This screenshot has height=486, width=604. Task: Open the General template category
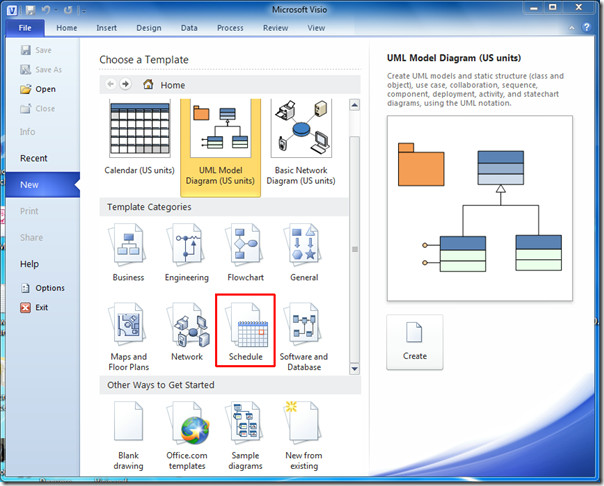tap(304, 253)
